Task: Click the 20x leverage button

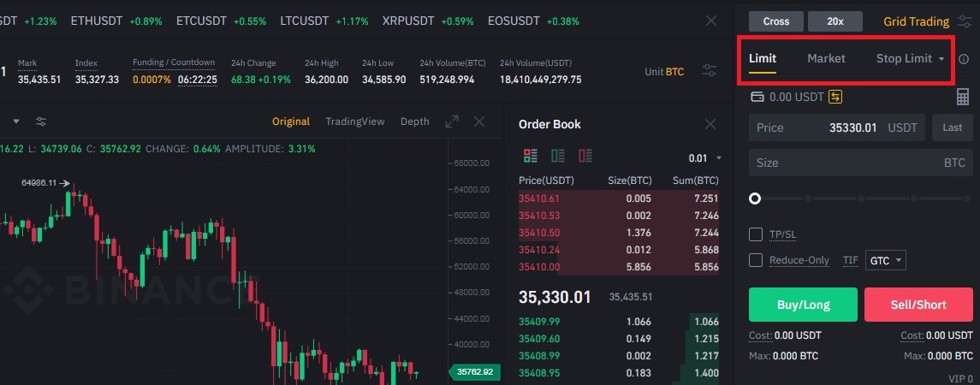Action: tap(835, 21)
